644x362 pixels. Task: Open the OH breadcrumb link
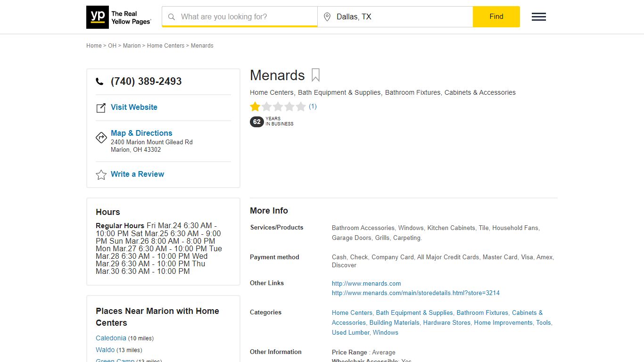tap(112, 46)
